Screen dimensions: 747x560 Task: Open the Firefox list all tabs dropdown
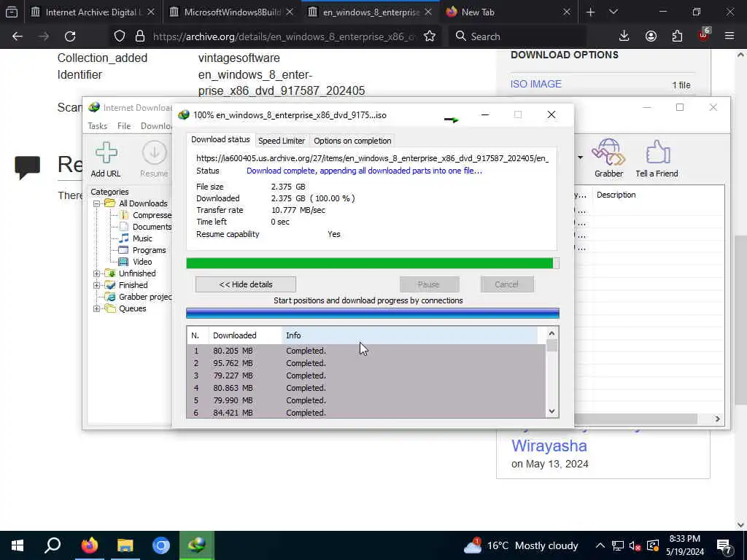(x=614, y=12)
